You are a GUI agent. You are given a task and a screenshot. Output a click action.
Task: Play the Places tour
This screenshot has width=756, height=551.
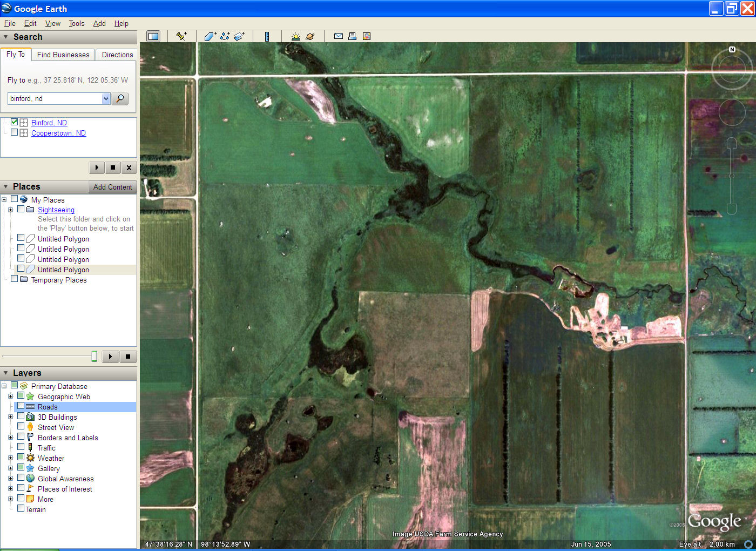[110, 357]
